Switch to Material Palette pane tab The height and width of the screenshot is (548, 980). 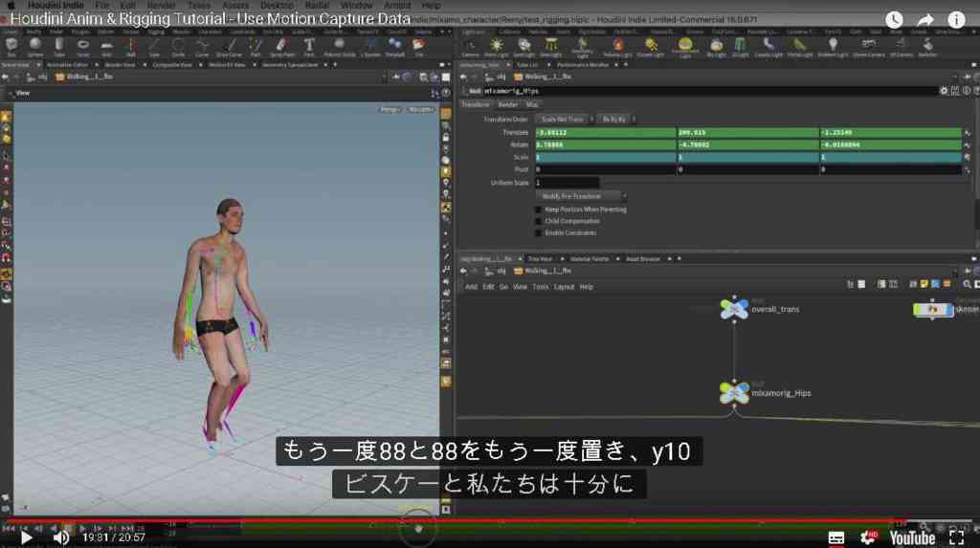(590, 258)
